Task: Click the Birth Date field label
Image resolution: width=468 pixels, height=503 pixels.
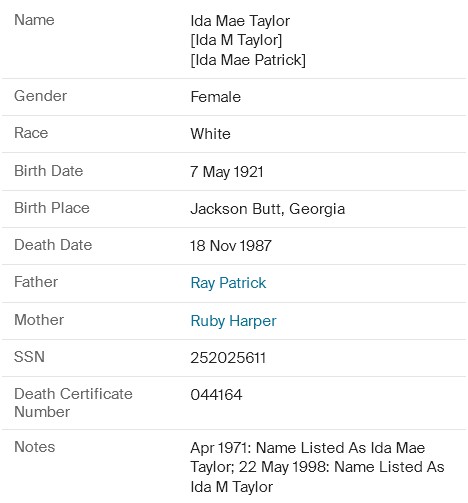Action: pyautogui.click(x=48, y=171)
